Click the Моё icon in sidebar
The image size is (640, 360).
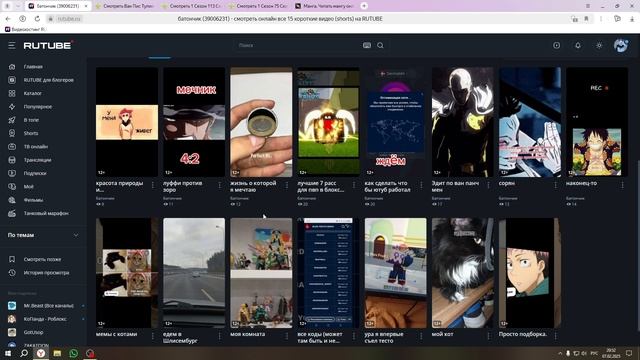12,187
